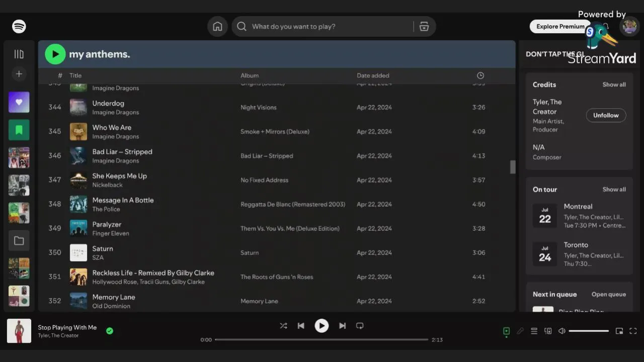
Task: Show all On tour dates
Action: [614, 190]
